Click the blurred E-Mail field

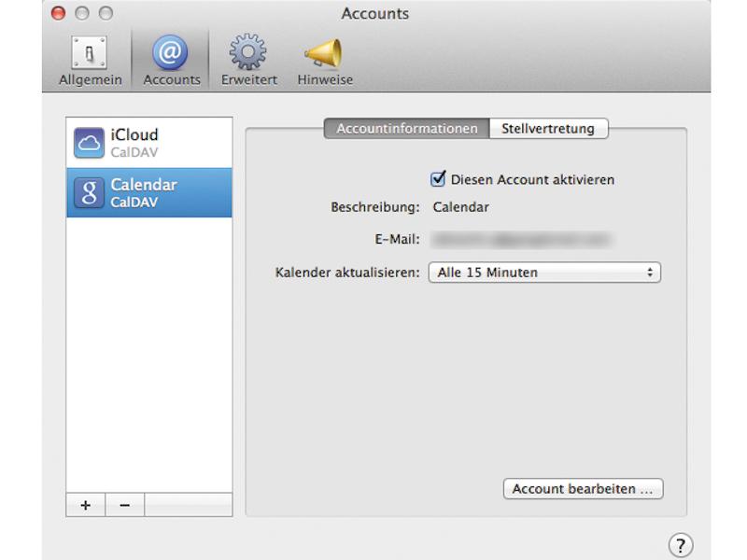[x=522, y=239]
